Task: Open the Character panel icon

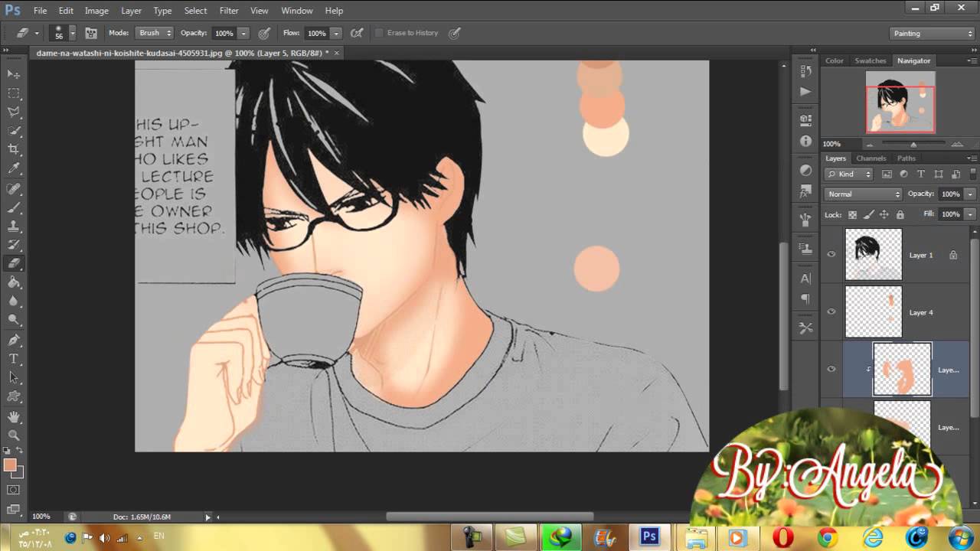Action: [x=805, y=279]
